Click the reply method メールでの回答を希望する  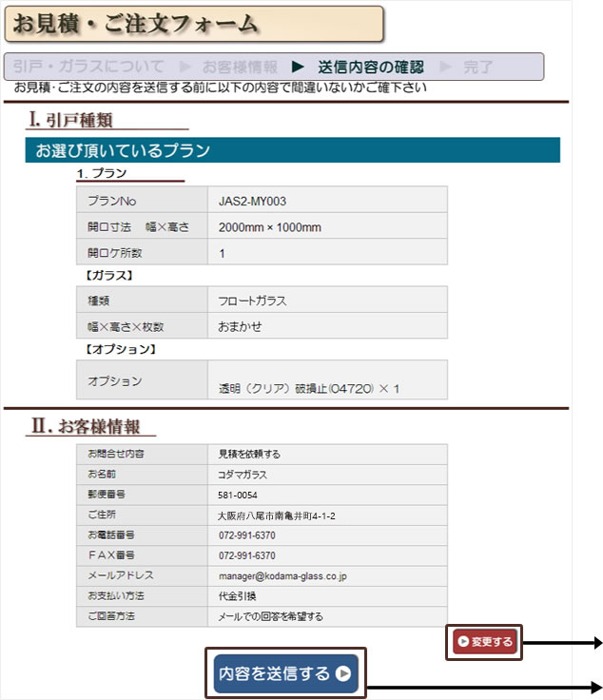(270, 616)
